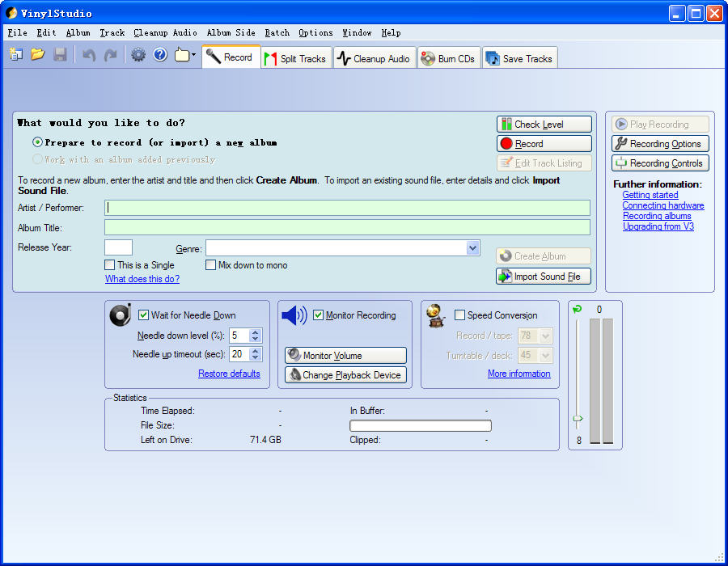Enable Speed Conversion checkbox

[459, 315]
